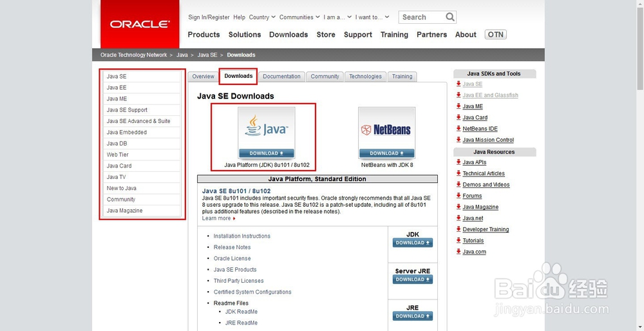The height and width of the screenshot is (331, 644).
Task: Click Oracle Technology Network breadcrumb
Action: tap(133, 55)
